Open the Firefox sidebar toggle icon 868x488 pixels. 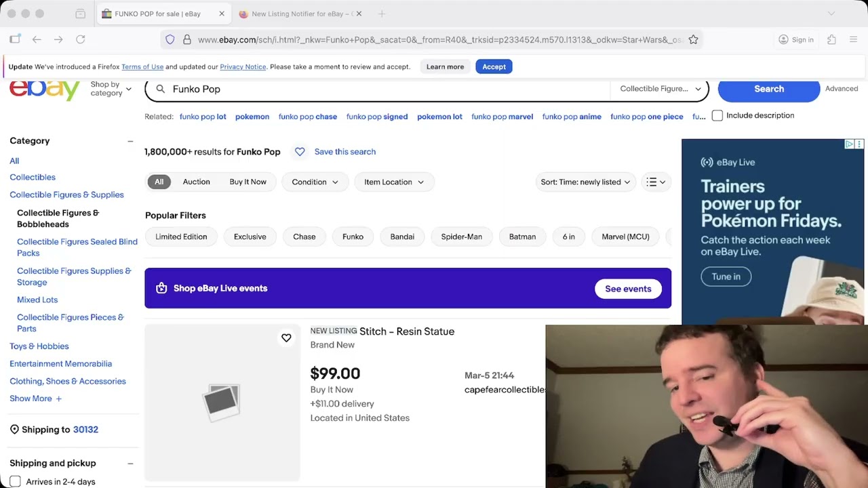pyautogui.click(x=15, y=39)
